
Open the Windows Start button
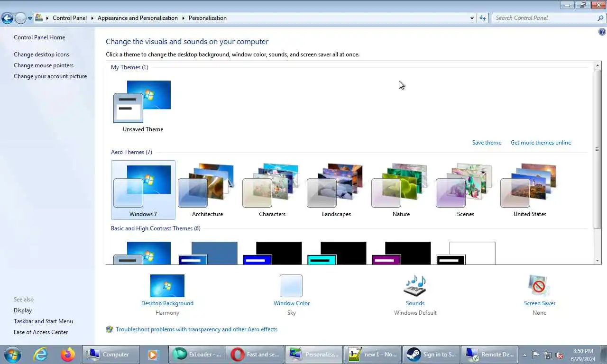[x=13, y=355]
